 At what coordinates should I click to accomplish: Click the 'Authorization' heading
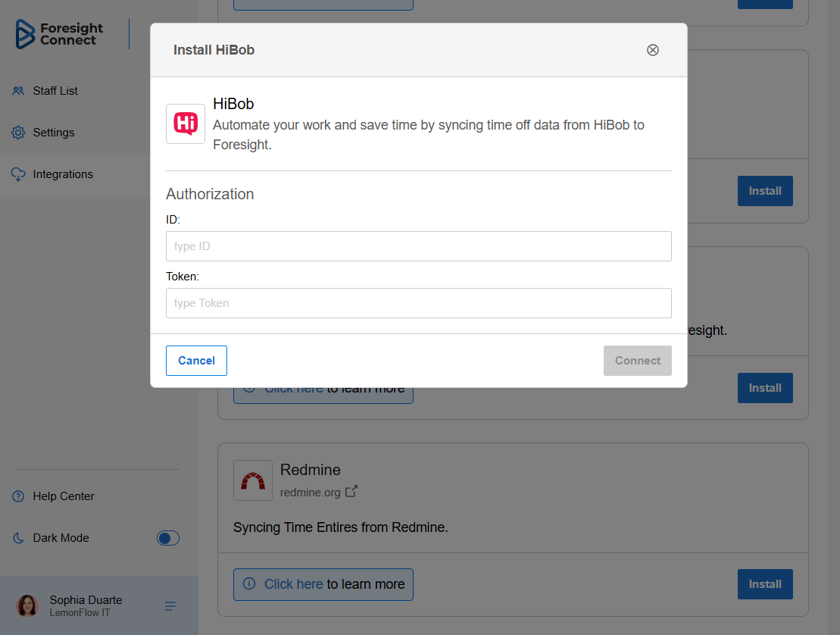210,194
